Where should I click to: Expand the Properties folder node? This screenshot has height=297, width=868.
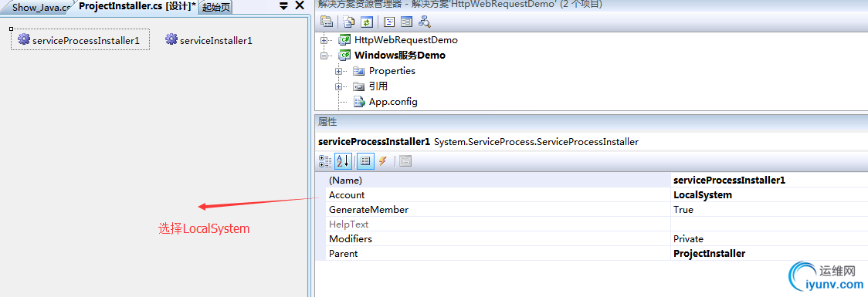(339, 71)
